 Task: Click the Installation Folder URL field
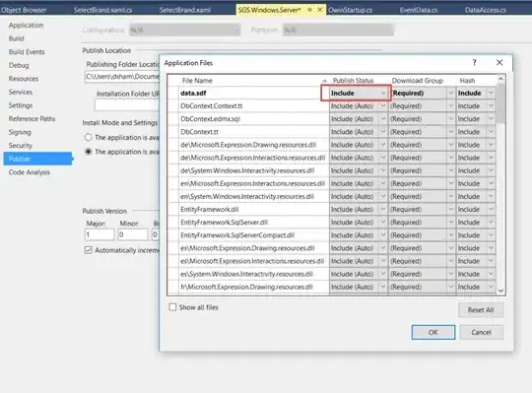(127, 105)
